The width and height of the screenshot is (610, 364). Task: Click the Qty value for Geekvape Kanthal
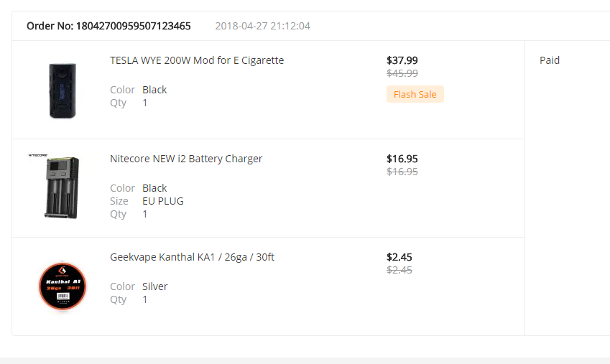pos(144,299)
